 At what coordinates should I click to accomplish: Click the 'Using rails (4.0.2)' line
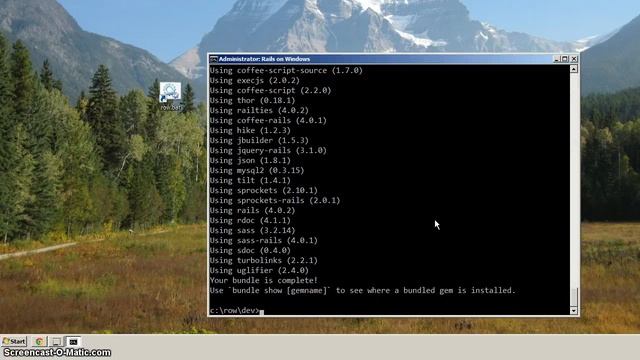click(252, 211)
